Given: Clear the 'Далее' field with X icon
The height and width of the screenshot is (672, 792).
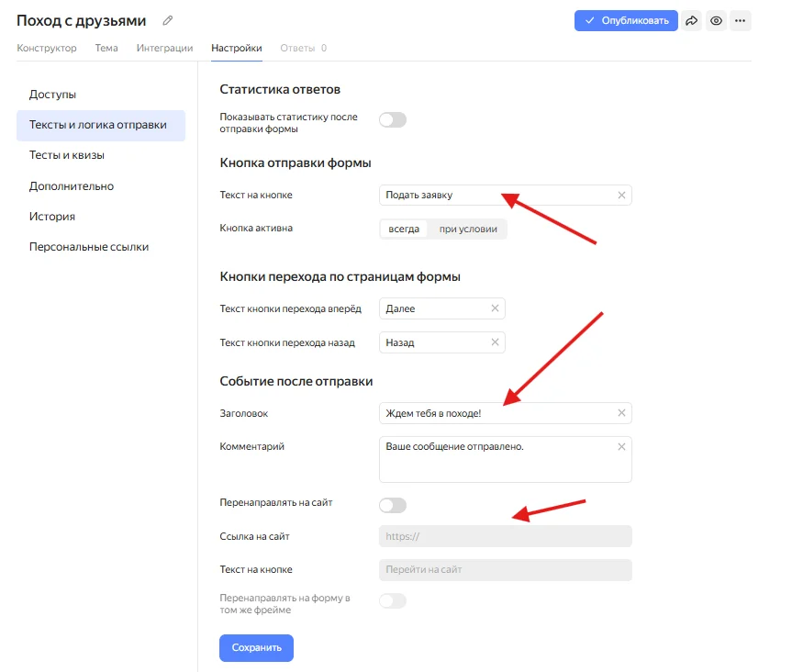Looking at the screenshot, I should tap(495, 308).
